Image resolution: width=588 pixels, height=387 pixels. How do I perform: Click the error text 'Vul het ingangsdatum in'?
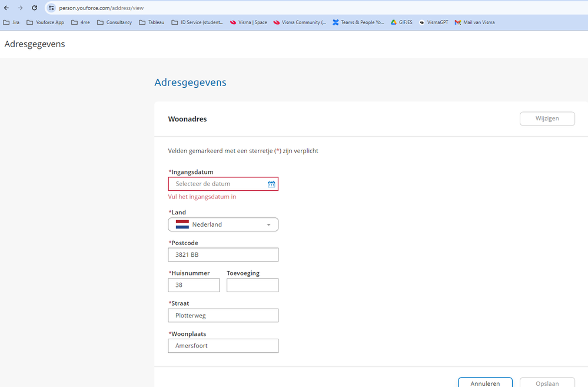click(x=202, y=197)
